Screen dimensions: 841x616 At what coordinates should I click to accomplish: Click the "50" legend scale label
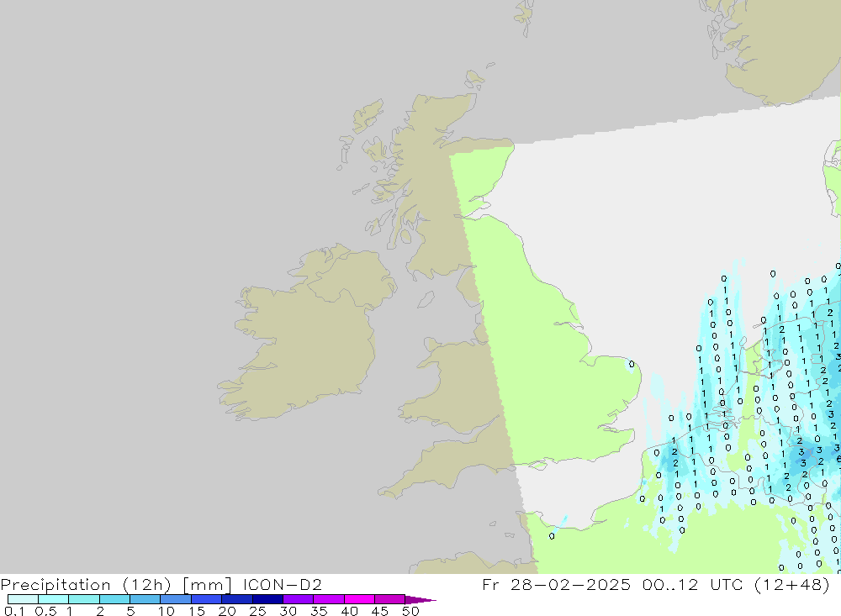(411, 611)
